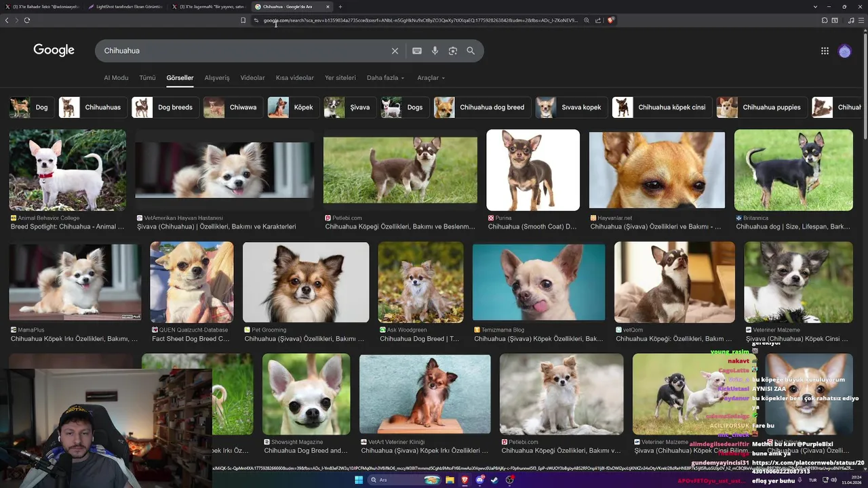
Task: Close the Chihuahua Google search tab
Action: pos(328,7)
